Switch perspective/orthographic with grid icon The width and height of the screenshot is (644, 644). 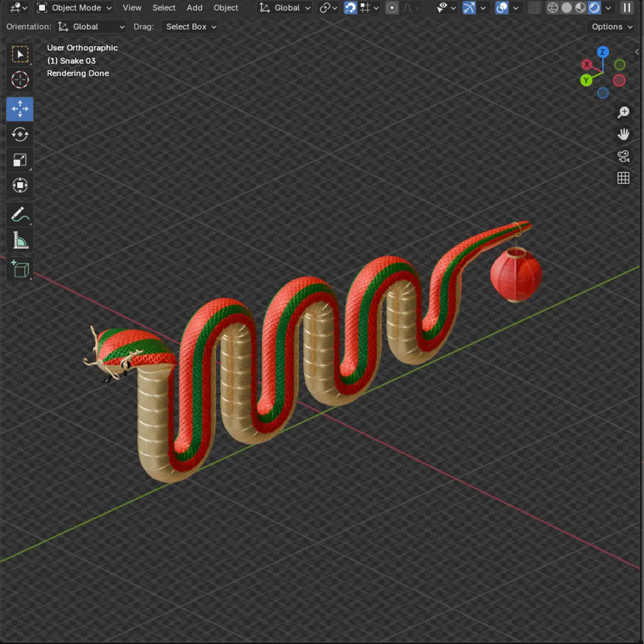click(x=623, y=178)
